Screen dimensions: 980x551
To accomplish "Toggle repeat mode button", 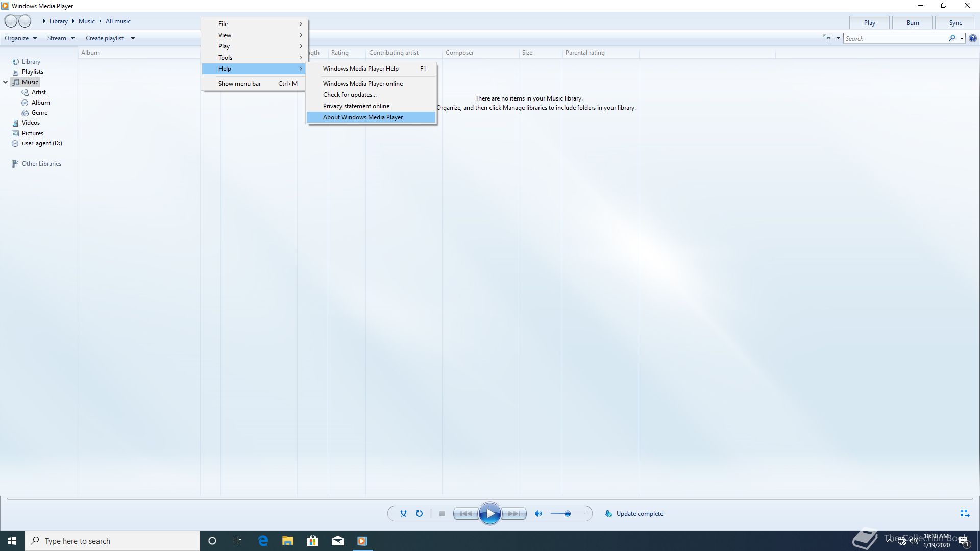I will [419, 514].
